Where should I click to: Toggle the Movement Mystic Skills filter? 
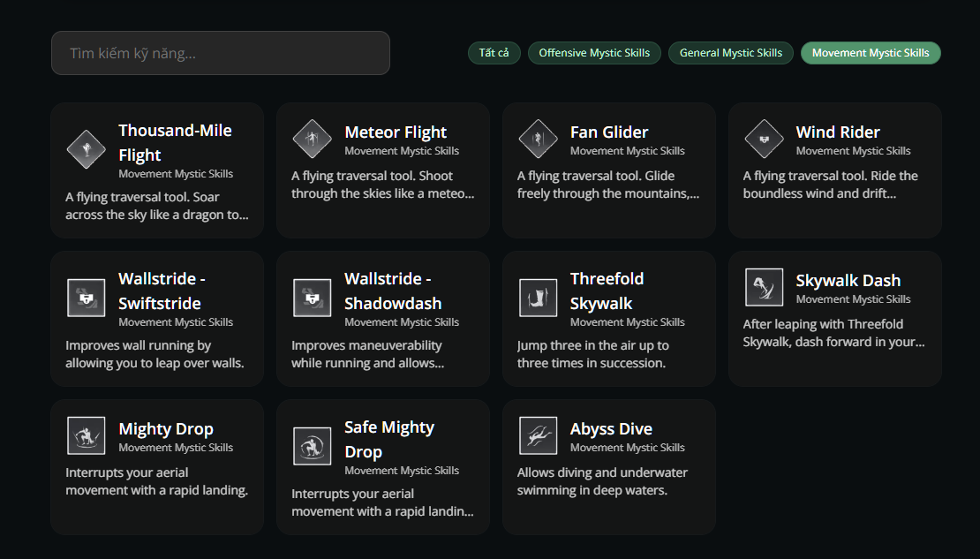[x=871, y=53]
